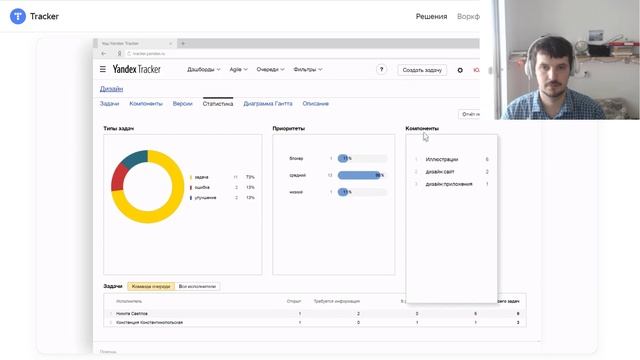
Task: Click the Создать задачу button
Action: pyautogui.click(x=422, y=70)
